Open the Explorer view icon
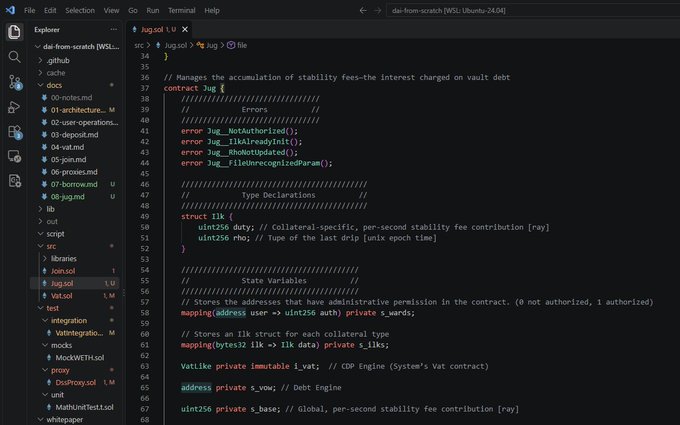Screen dimensions: 680x425 click(14, 32)
